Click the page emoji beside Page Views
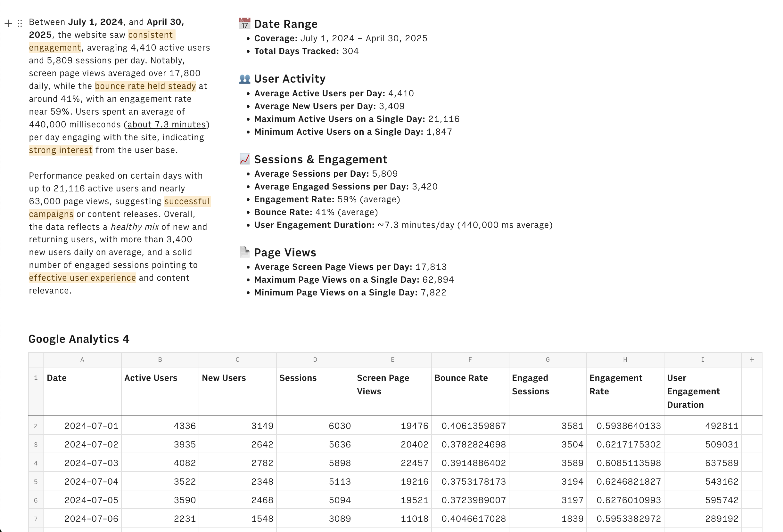The height and width of the screenshot is (532, 783). (244, 252)
